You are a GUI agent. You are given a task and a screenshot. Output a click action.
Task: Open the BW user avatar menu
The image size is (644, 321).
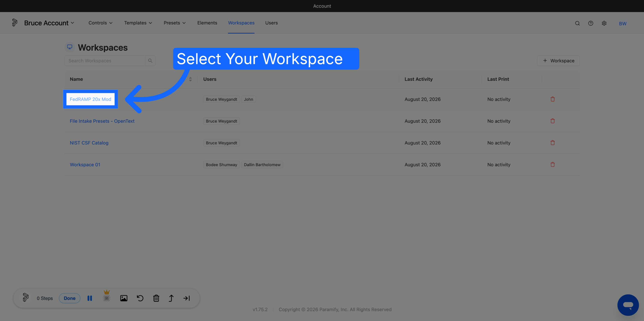coord(622,23)
